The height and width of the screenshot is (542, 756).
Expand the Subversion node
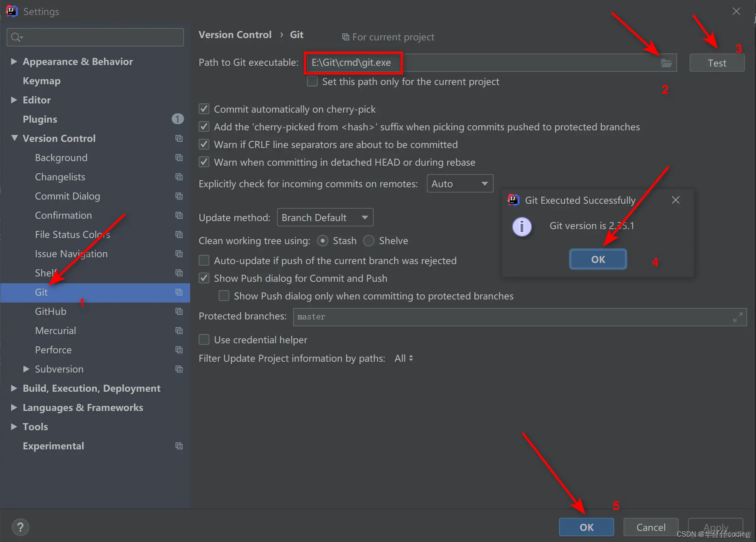pyautogui.click(x=26, y=369)
